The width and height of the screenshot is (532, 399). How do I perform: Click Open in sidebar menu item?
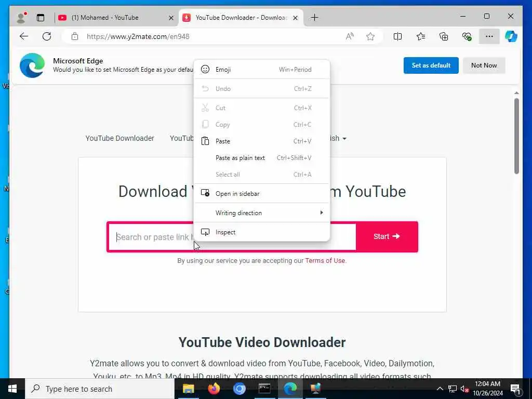pos(262,194)
